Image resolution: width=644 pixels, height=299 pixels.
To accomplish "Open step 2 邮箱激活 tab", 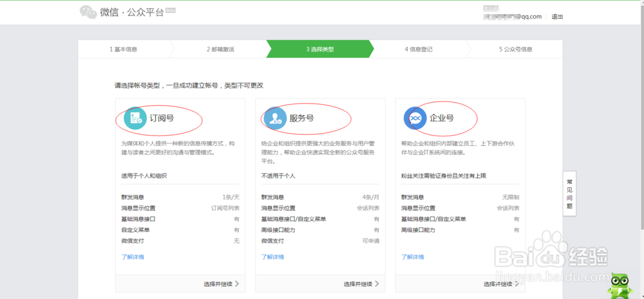I will click(x=220, y=50).
